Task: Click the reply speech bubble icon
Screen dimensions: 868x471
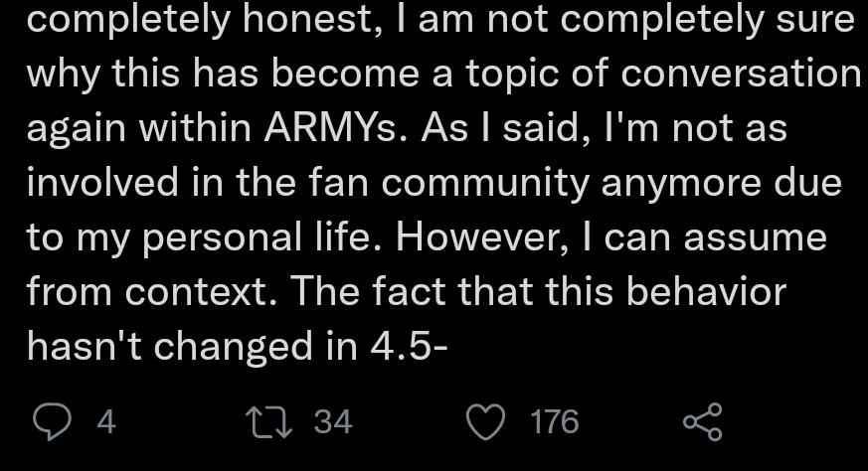Action: coord(50,422)
